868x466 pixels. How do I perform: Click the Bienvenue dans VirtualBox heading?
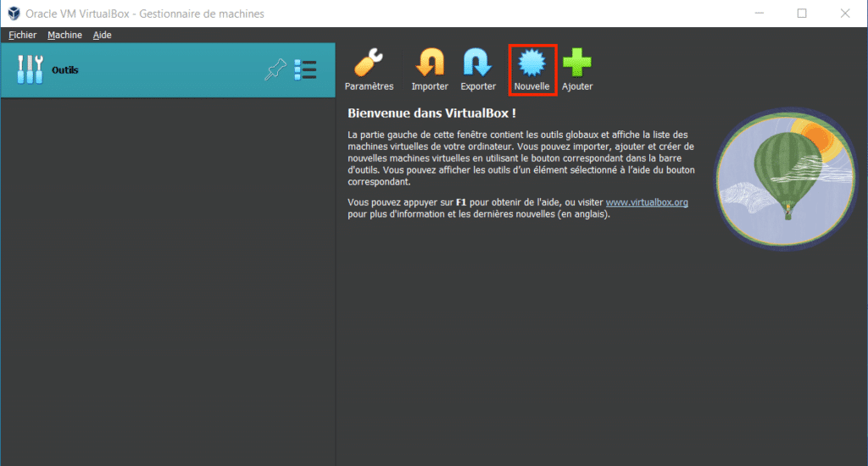pos(431,114)
